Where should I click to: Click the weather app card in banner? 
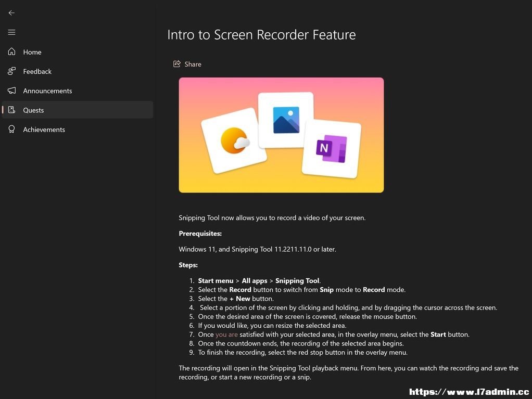coord(234,140)
